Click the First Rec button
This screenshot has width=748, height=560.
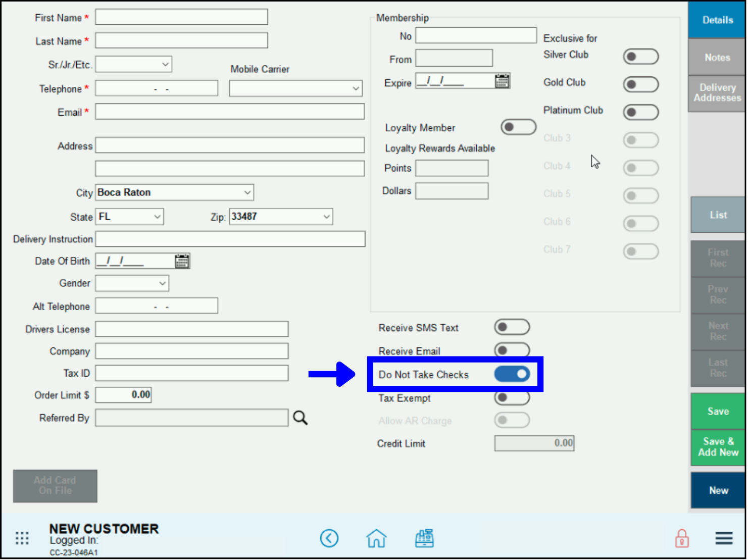click(x=718, y=258)
